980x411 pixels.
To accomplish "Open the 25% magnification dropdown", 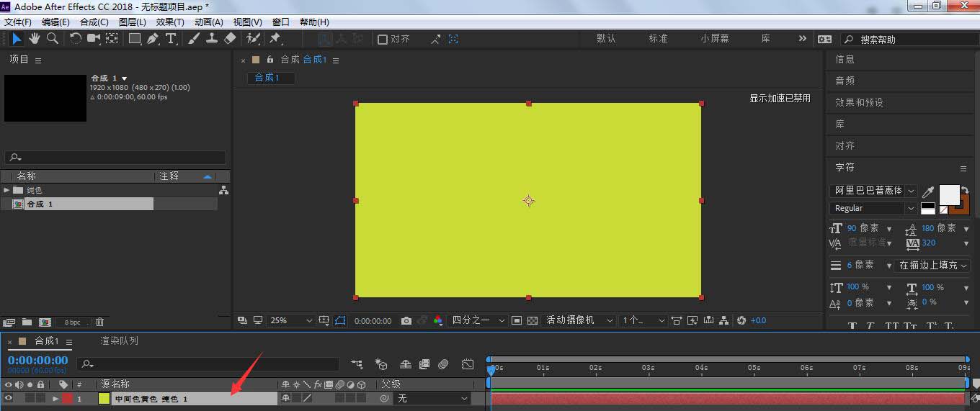I will click(291, 320).
